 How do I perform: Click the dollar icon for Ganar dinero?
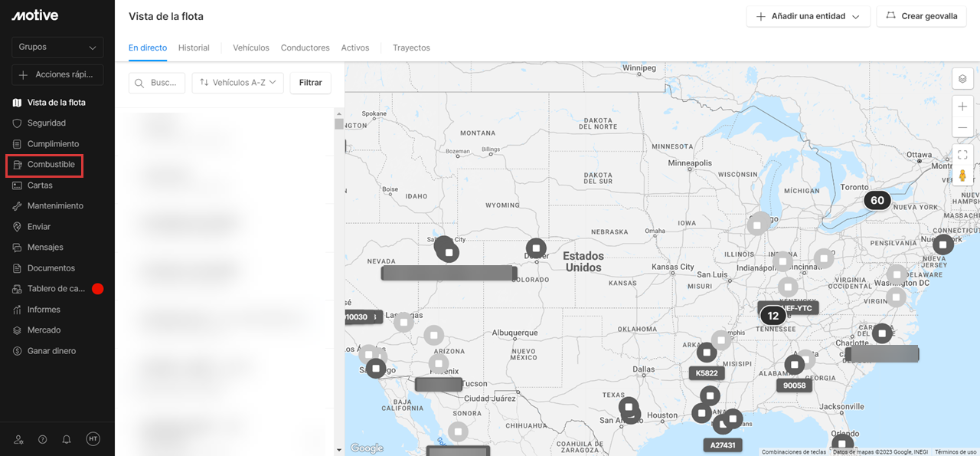(18, 351)
